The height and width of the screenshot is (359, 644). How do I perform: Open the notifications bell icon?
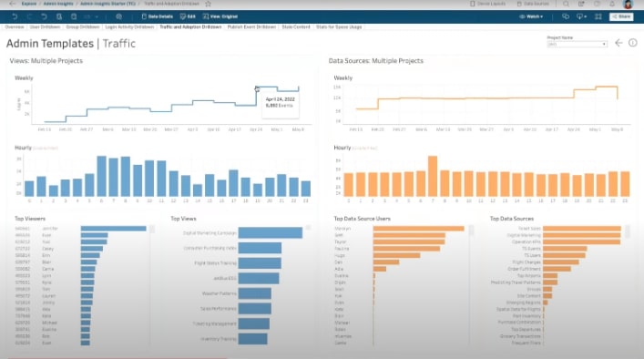tap(612, 4)
